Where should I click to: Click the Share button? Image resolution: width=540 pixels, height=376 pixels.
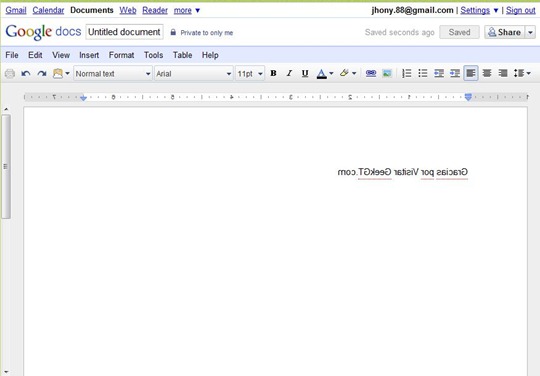[x=505, y=32]
